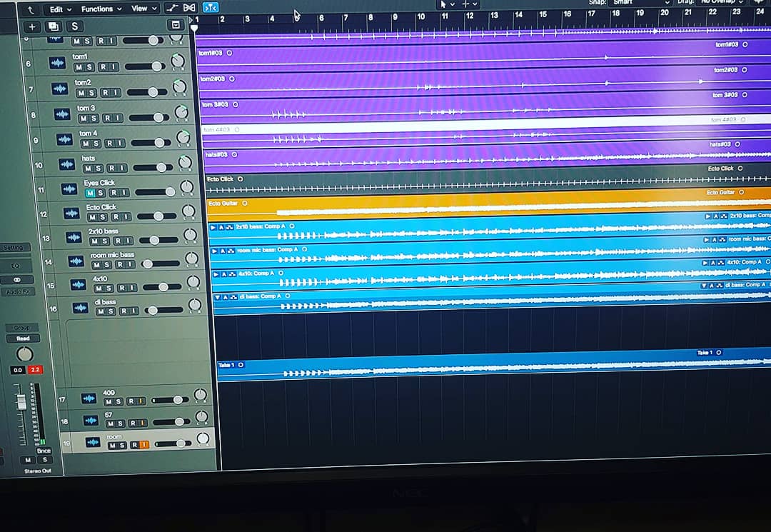The width and height of the screenshot is (771, 532).
Task: Mute the Stereo Out channel strip
Action: [x=28, y=460]
